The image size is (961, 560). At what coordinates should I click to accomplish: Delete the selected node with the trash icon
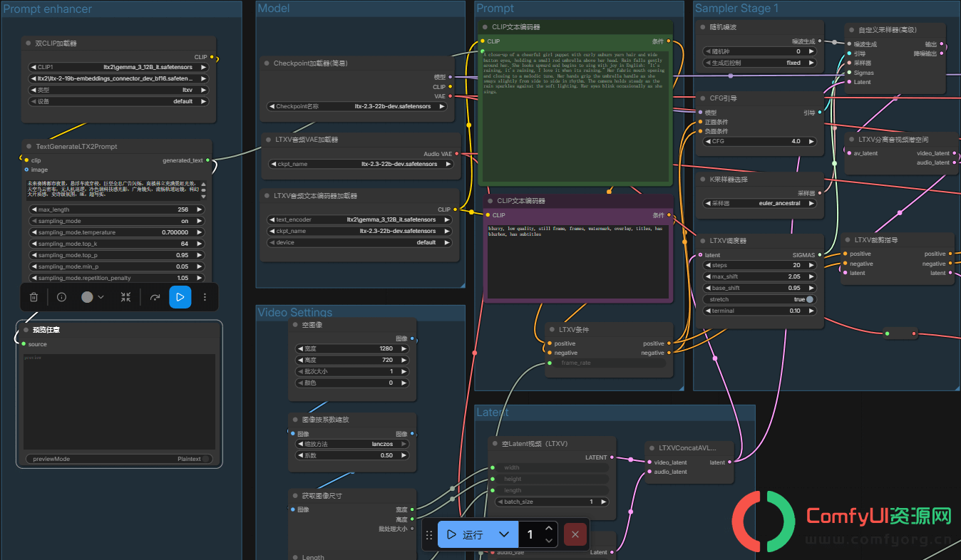[34, 297]
